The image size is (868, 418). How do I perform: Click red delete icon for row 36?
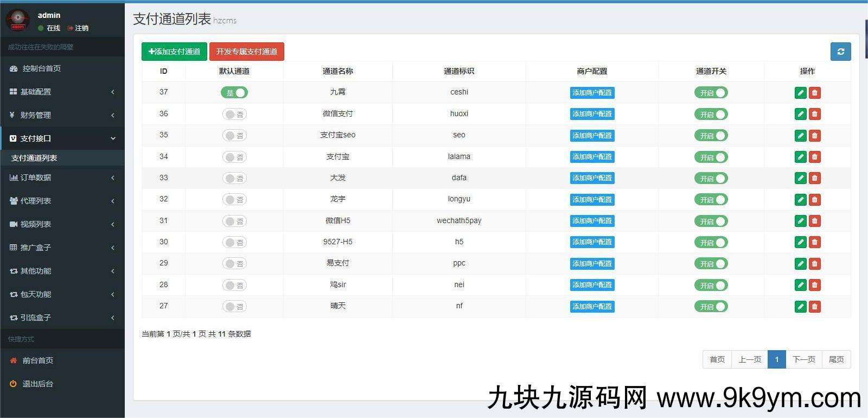[x=814, y=114]
